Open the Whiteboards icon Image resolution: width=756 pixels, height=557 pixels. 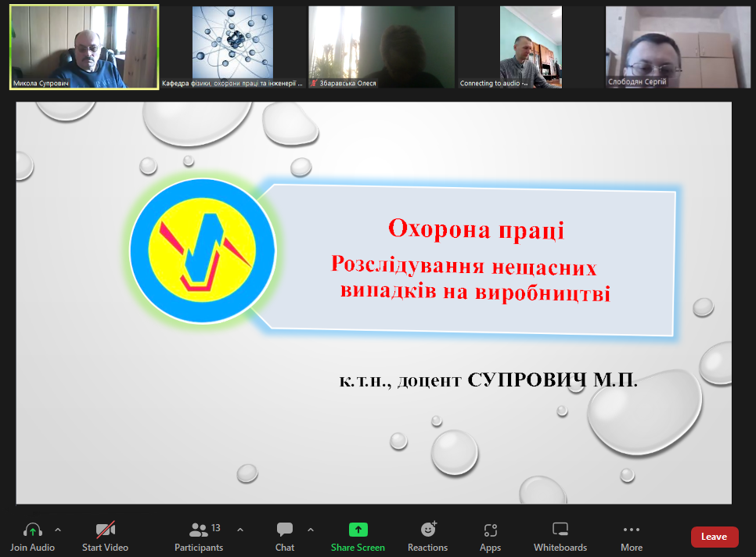tap(560, 530)
